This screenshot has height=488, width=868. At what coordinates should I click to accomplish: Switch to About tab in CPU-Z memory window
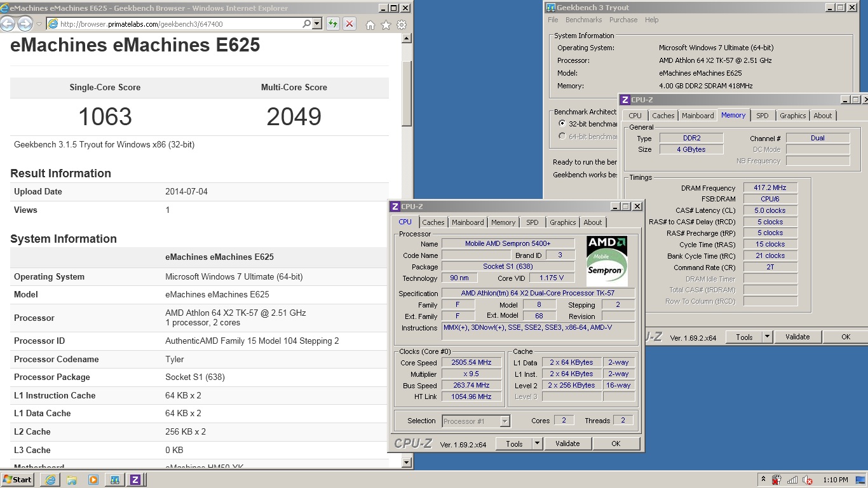tap(822, 116)
